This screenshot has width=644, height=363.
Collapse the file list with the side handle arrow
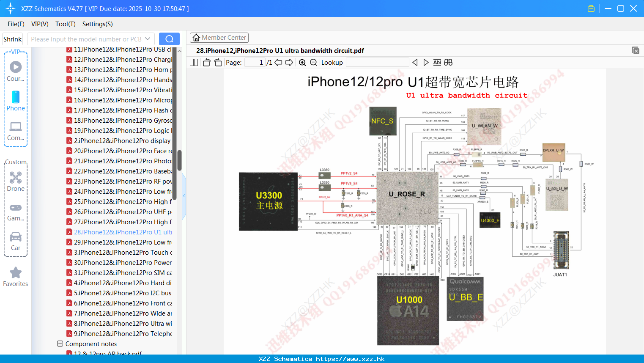[x=184, y=196]
